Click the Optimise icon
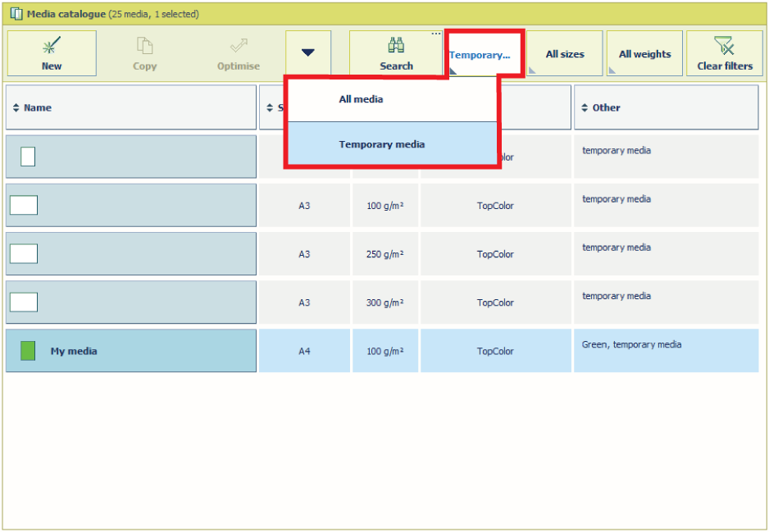 (239, 46)
